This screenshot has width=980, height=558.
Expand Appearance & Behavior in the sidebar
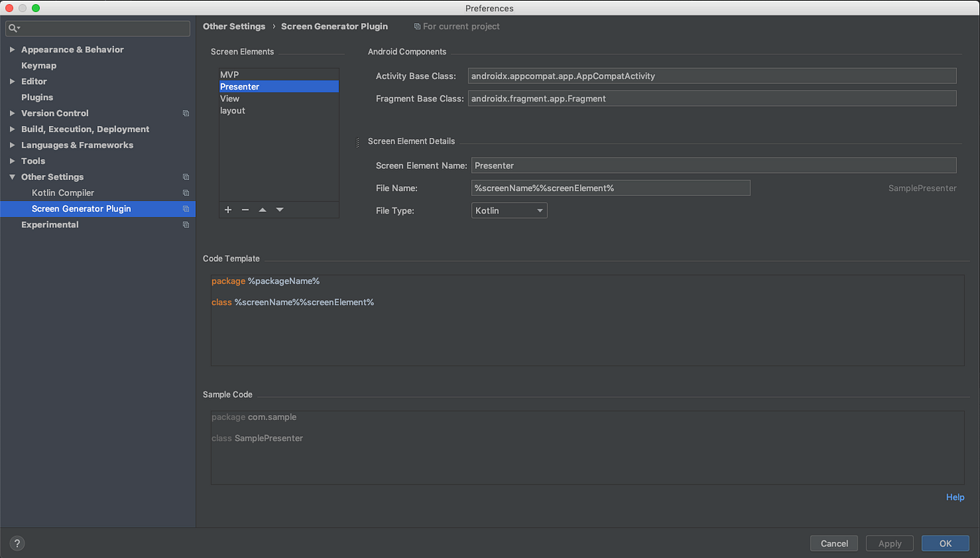coord(12,49)
